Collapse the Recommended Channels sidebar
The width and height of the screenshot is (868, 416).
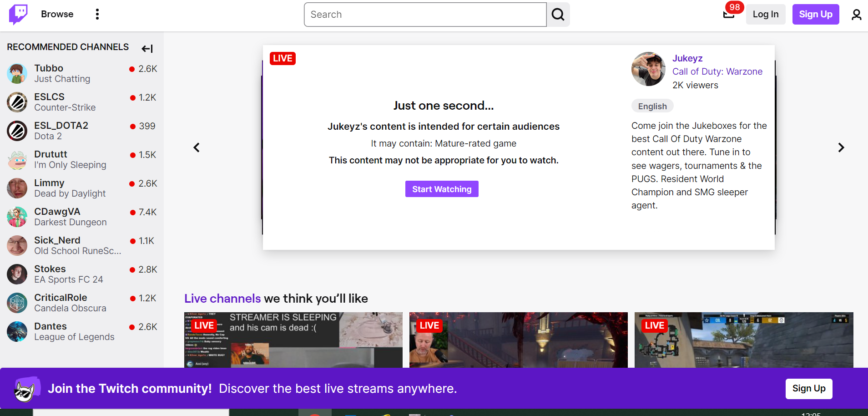147,48
